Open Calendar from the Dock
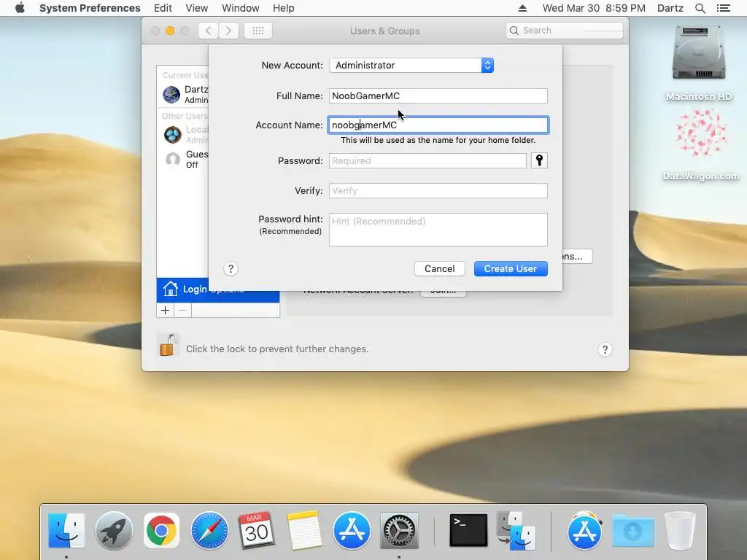 (256, 531)
